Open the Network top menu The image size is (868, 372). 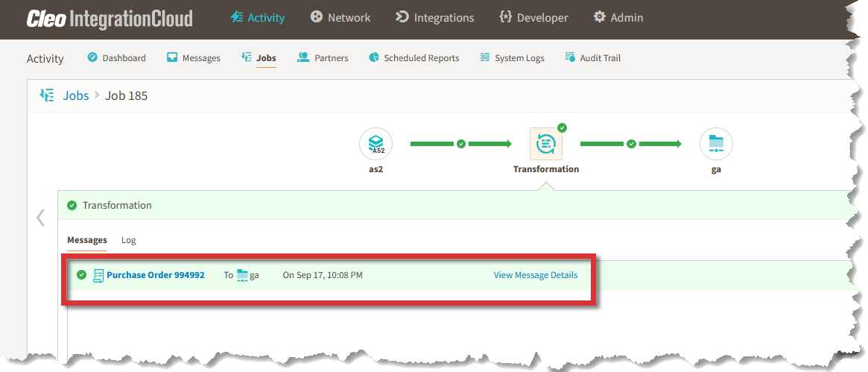point(340,18)
